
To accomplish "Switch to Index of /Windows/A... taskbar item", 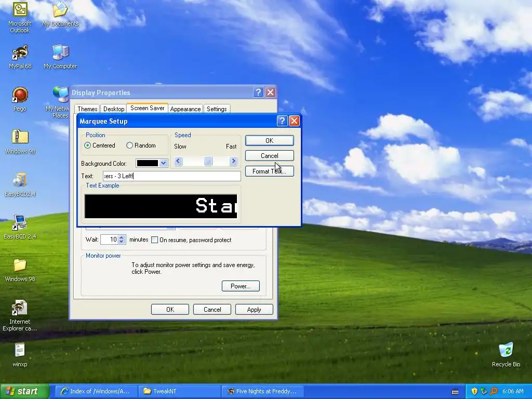I will coord(96,391).
